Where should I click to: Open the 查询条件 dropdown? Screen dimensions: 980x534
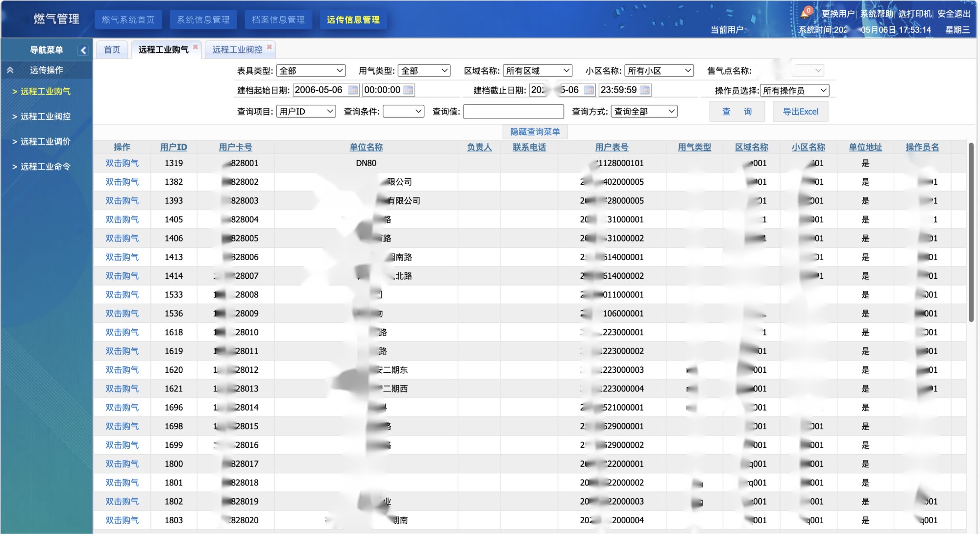click(x=403, y=112)
